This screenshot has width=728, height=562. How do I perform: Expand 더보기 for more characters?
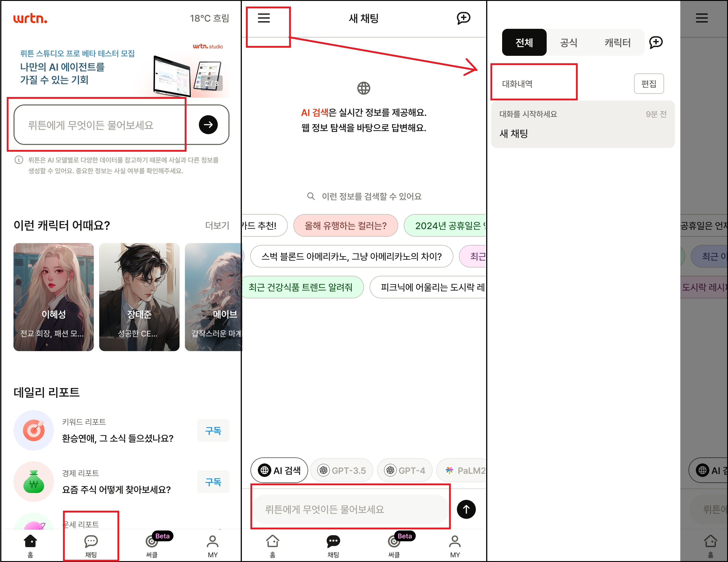[217, 226]
